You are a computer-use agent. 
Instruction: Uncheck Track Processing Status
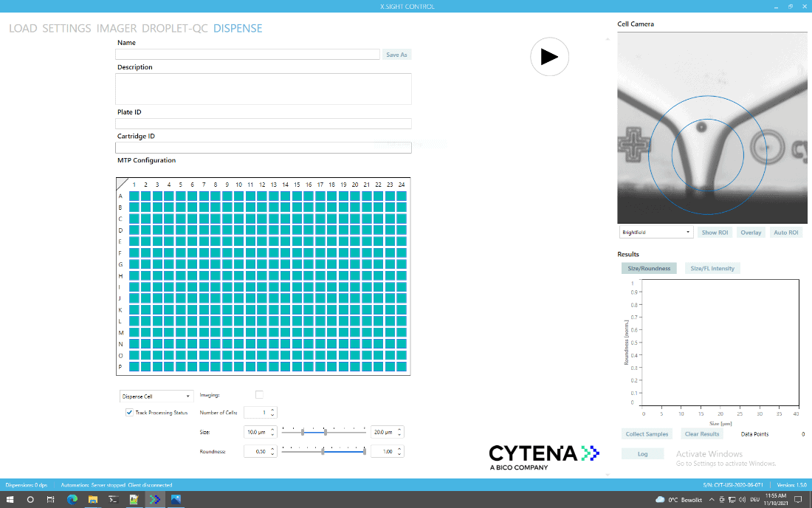pyautogui.click(x=129, y=413)
